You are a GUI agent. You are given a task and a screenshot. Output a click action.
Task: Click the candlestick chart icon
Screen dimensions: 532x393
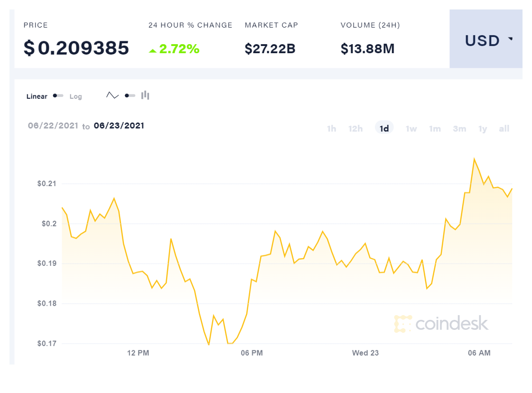point(145,95)
